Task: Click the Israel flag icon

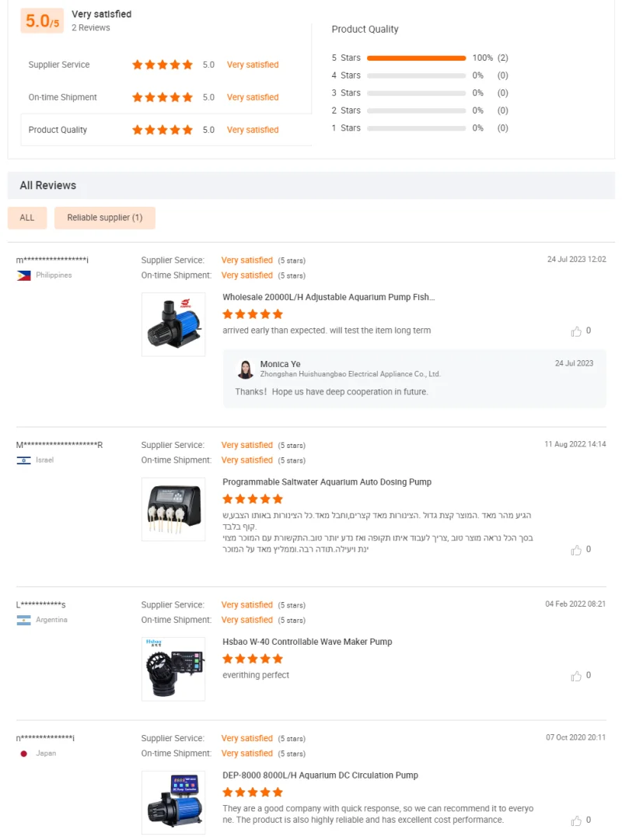Action: (x=23, y=460)
